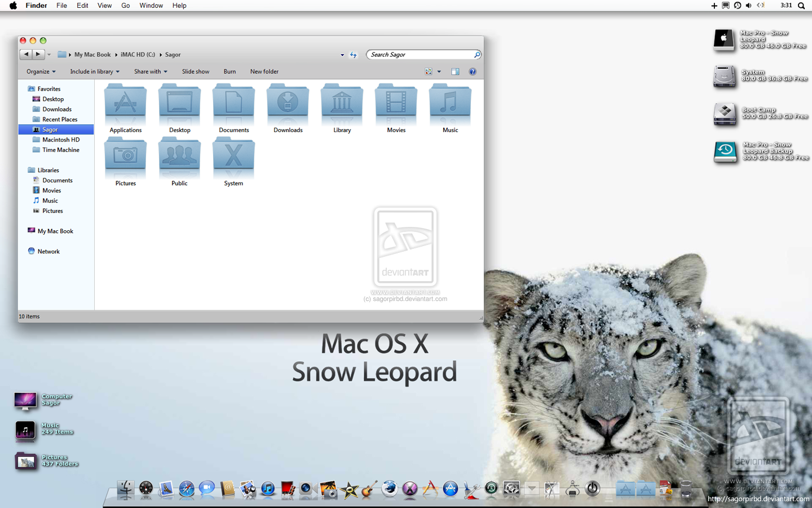Toggle the preview pane view button
The image size is (812, 508).
(455, 72)
